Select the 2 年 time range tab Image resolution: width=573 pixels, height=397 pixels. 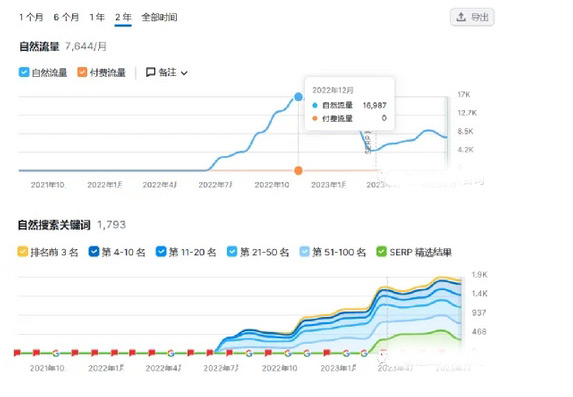click(123, 17)
